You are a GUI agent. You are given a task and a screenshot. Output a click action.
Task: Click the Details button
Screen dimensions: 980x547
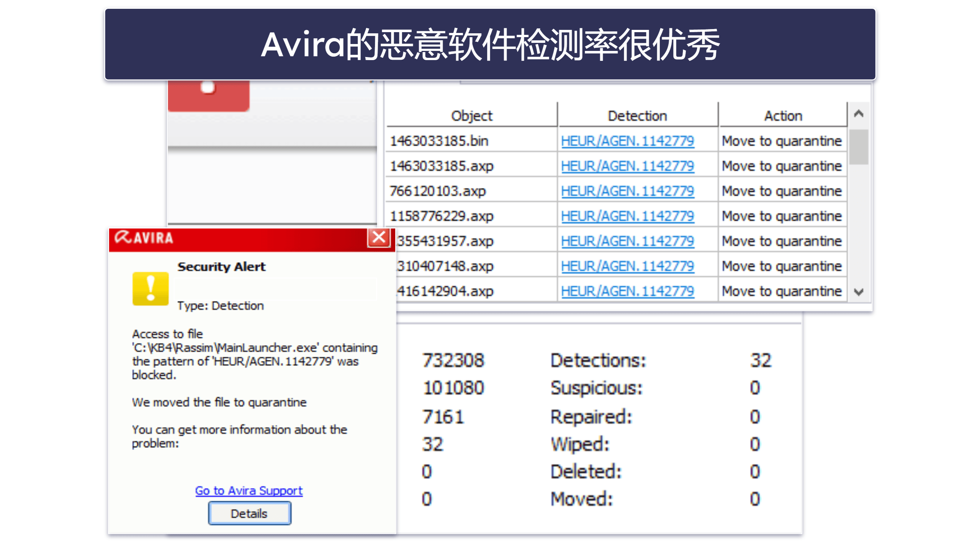[x=249, y=513]
